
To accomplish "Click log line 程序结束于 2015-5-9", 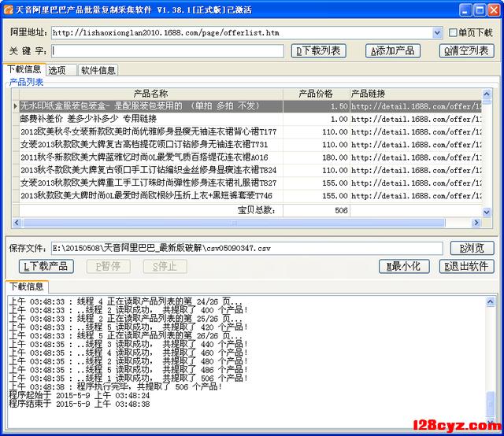I will click(x=80, y=404).
